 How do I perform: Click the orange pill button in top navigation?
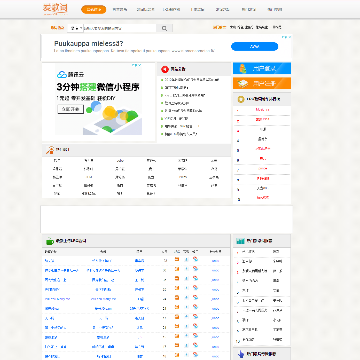94,10
